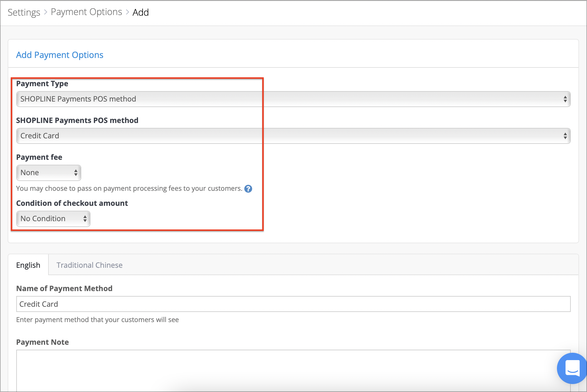Click the payment fee help question icon

tap(248, 189)
